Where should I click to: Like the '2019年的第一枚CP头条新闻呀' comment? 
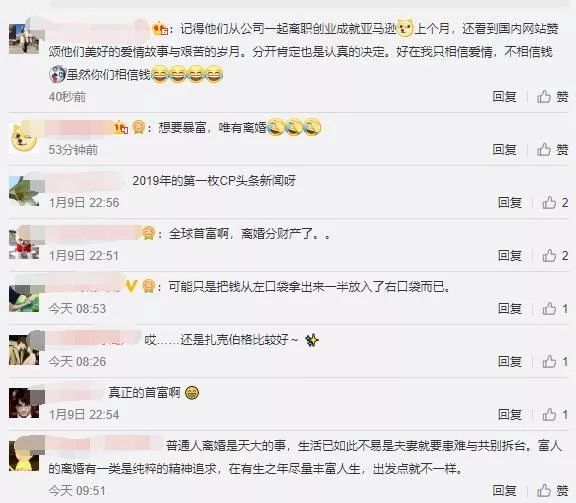point(555,202)
